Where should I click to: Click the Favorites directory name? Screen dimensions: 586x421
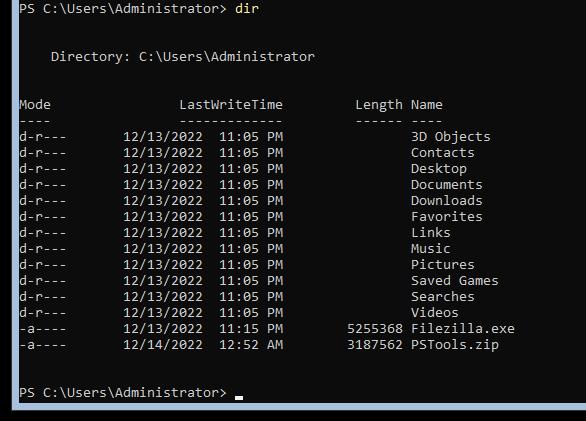447,217
